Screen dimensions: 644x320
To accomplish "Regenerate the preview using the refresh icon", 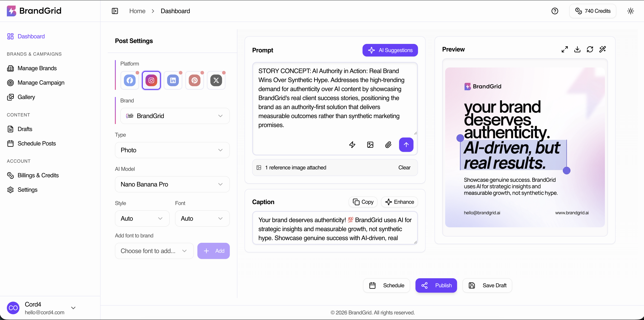I will [x=590, y=49].
